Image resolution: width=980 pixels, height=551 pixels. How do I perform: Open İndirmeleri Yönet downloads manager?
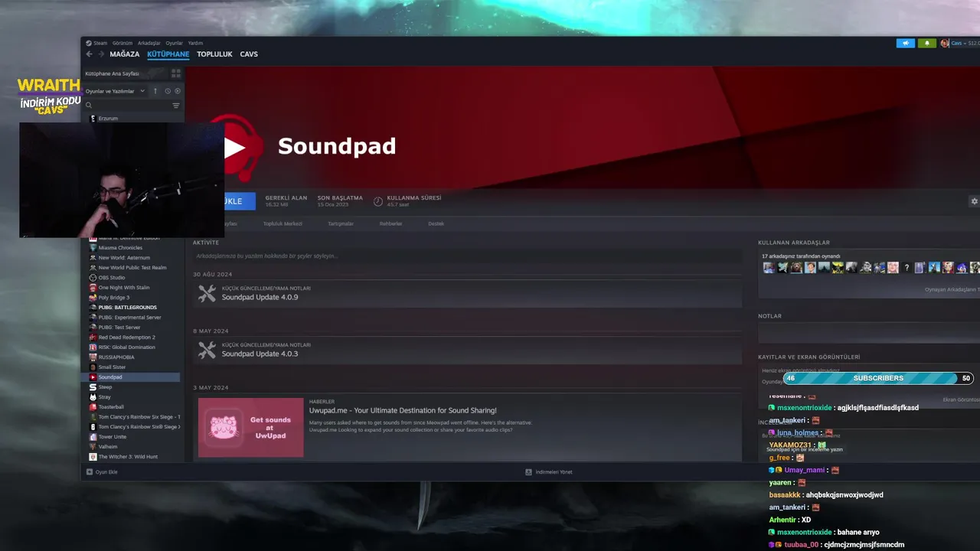coord(549,472)
